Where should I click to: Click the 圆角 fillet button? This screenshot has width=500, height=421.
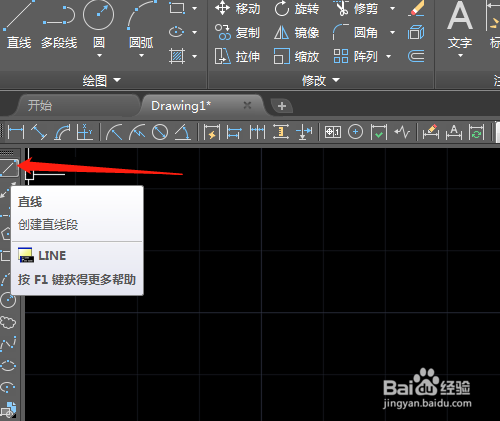tap(355, 32)
